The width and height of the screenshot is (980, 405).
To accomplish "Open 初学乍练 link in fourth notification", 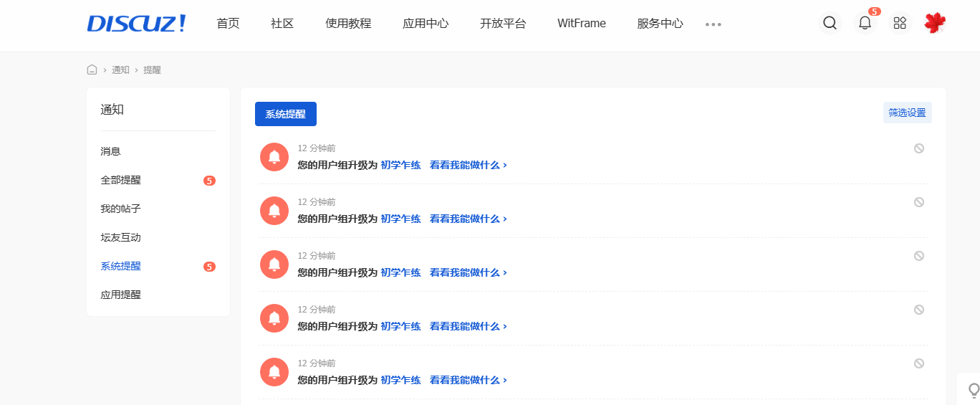I will 400,326.
